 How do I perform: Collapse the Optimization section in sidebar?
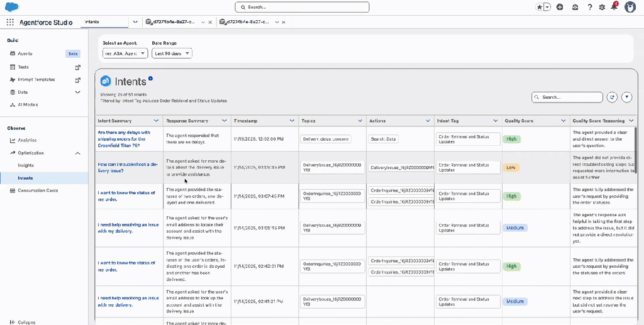pos(78,153)
